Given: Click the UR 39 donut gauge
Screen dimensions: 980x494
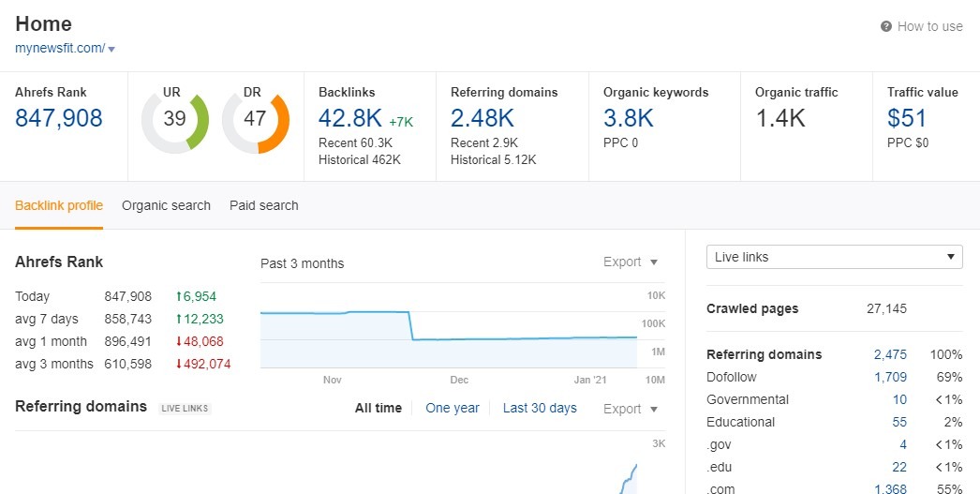Looking at the screenshot, I should click(174, 119).
